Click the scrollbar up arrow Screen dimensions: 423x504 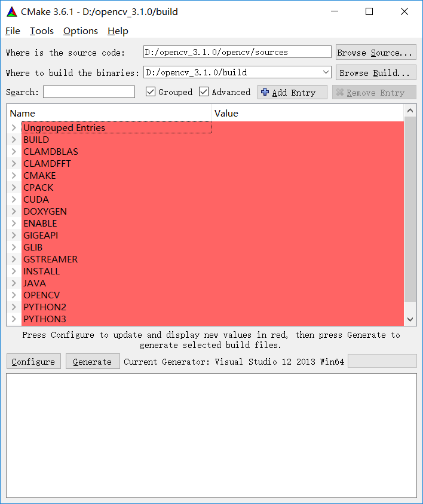(x=410, y=111)
